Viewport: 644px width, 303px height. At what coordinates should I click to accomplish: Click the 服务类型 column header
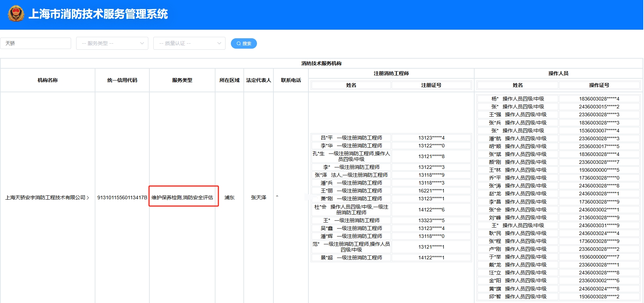pyautogui.click(x=182, y=80)
